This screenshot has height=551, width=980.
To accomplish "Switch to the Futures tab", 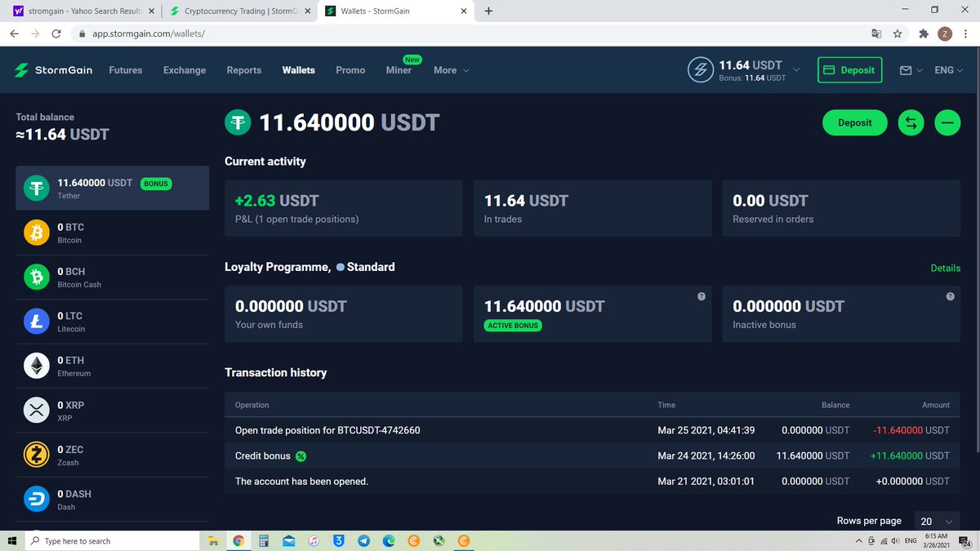I will pos(126,70).
